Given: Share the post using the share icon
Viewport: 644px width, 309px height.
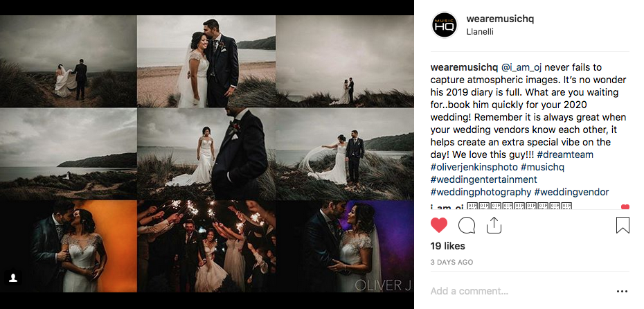Looking at the screenshot, I should pyautogui.click(x=494, y=224).
